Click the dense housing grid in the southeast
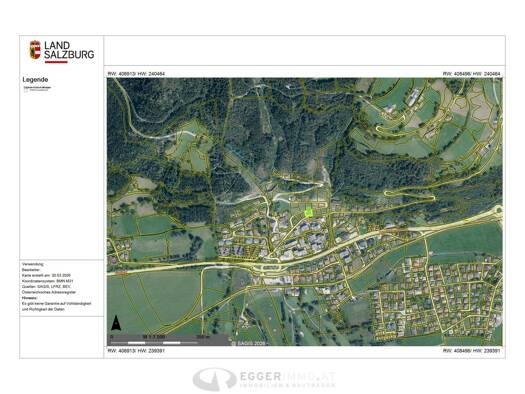 tap(439, 298)
